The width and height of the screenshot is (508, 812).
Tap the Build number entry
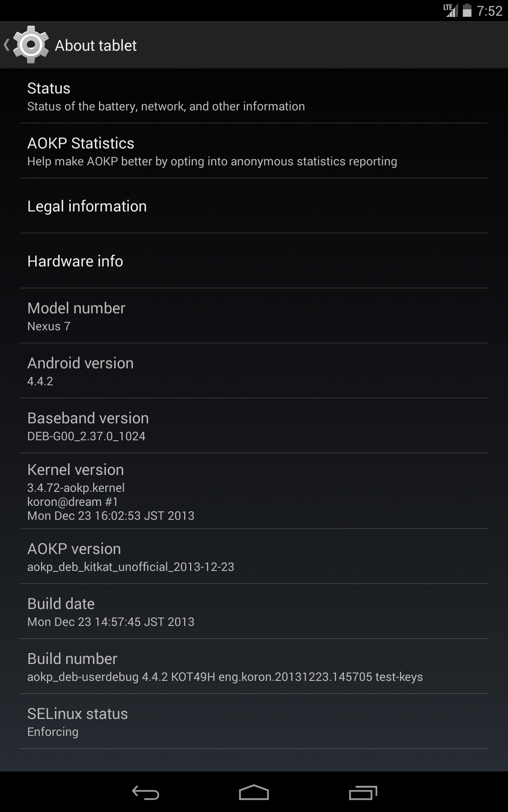coord(254,667)
